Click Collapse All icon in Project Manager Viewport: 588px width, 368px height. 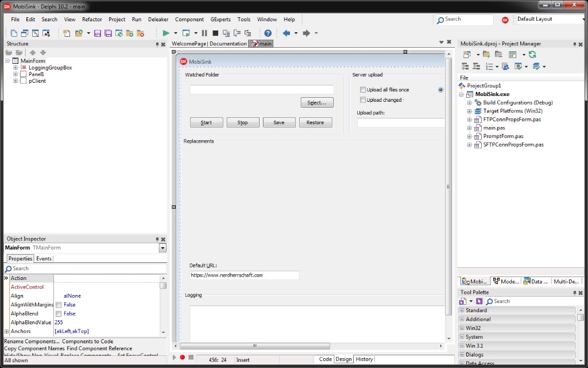coord(476,67)
